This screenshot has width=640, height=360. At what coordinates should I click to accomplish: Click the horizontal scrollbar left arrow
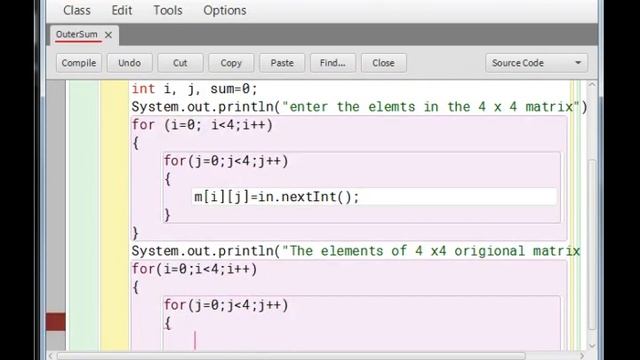51,356
